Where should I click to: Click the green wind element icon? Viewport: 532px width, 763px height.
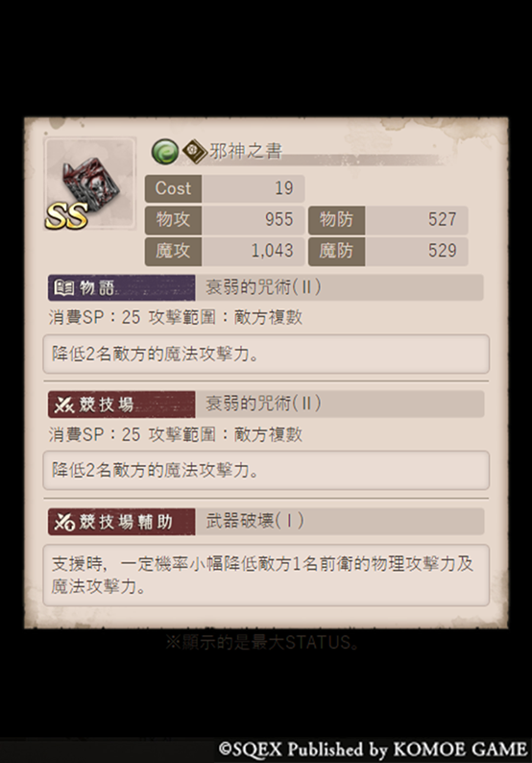[165, 151]
